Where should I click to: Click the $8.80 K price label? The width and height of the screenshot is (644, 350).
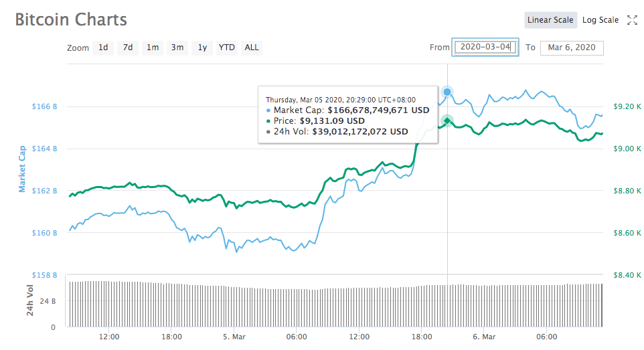[x=627, y=191]
